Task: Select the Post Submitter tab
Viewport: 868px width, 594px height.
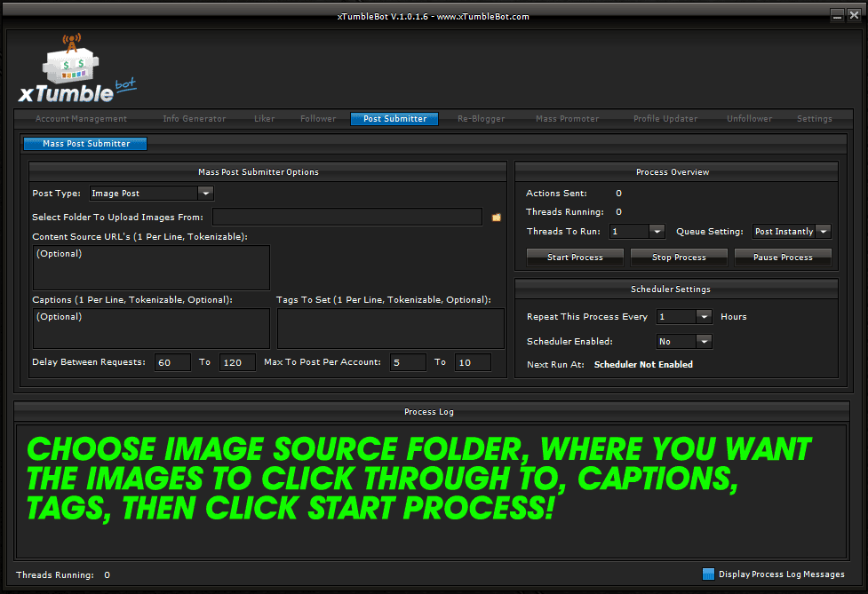Action: tap(394, 119)
